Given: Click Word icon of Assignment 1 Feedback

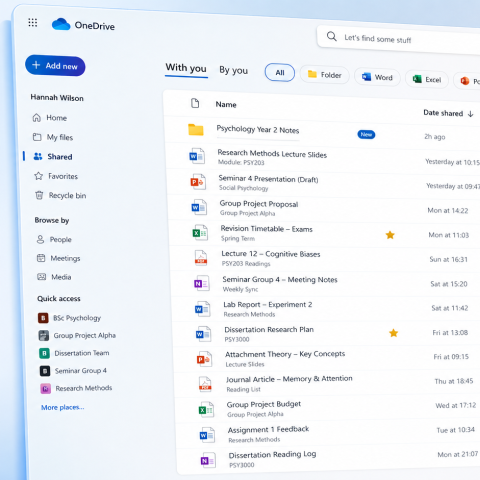Looking at the screenshot, I should point(207,435).
